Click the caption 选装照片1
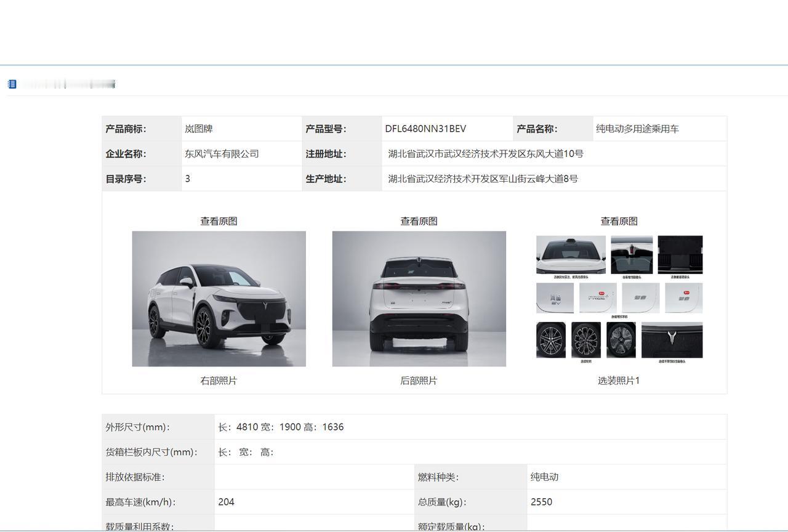 619,381
